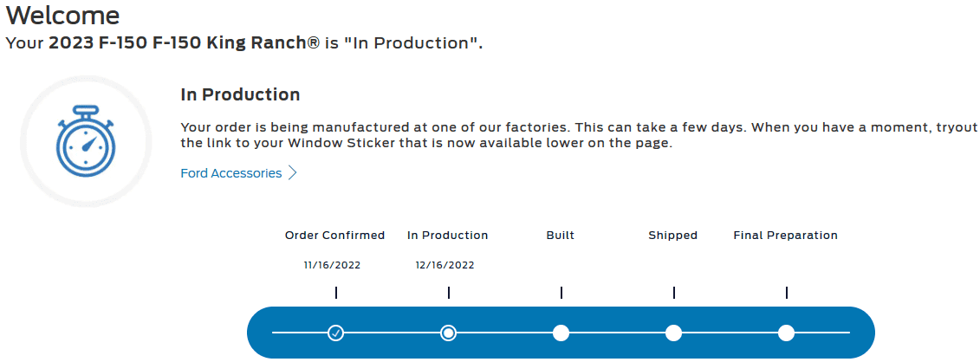Image resolution: width=980 pixels, height=362 pixels.
Task: Click the Built step dot on tracker
Action: click(x=561, y=333)
